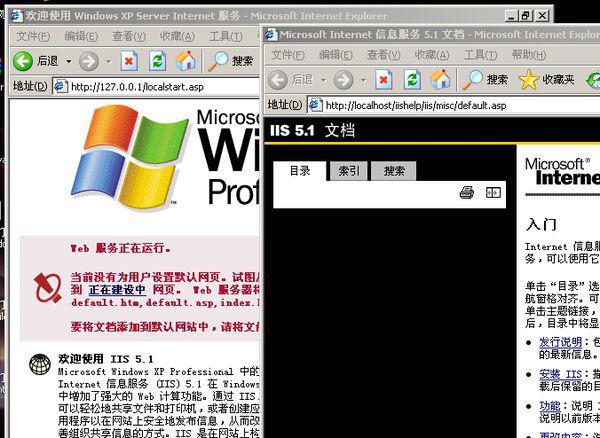The height and width of the screenshot is (438, 600).
Task: Click printer icon in IIS docs pane
Action: [x=466, y=192]
